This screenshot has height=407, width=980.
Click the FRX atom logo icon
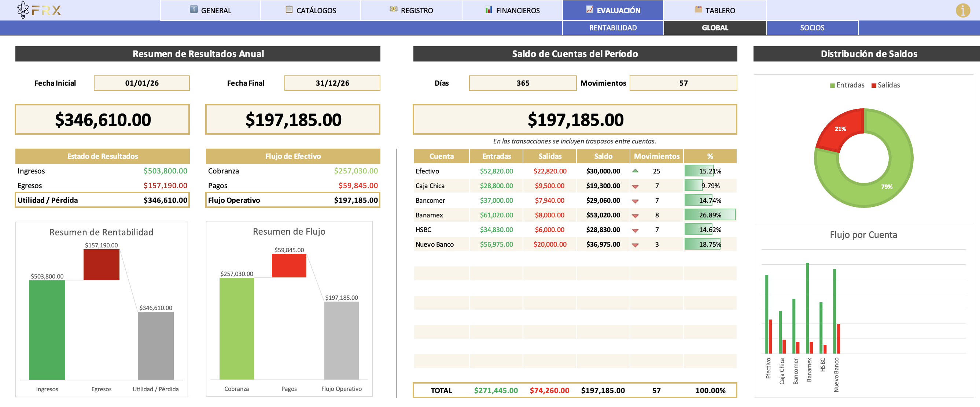(x=23, y=10)
